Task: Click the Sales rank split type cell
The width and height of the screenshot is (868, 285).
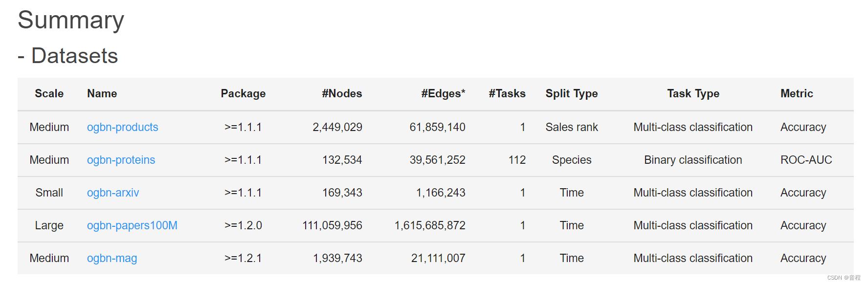Action: point(572,128)
